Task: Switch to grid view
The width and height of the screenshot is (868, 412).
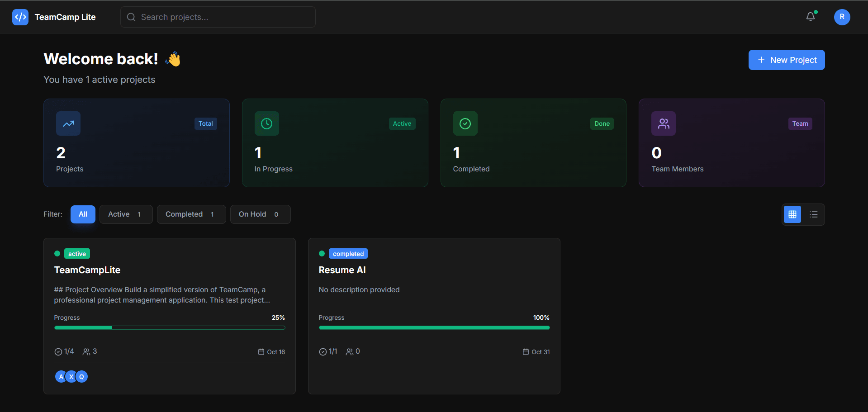Action: click(x=792, y=214)
